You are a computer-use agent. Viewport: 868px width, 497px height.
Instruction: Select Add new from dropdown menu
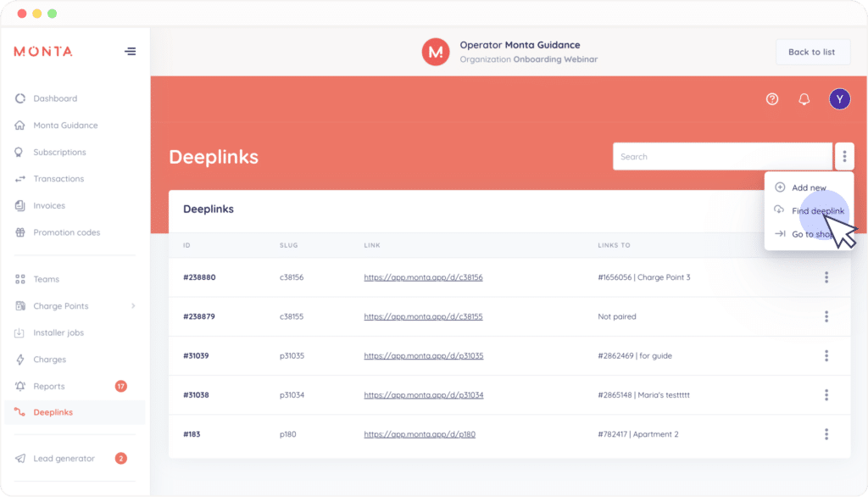click(809, 187)
